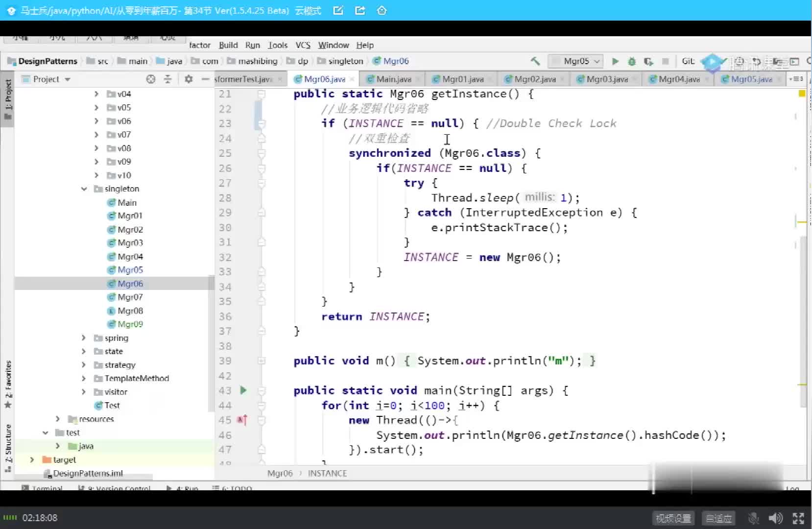Unfold the collapsed m() method at line 39

pyautogui.click(x=262, y=361)
